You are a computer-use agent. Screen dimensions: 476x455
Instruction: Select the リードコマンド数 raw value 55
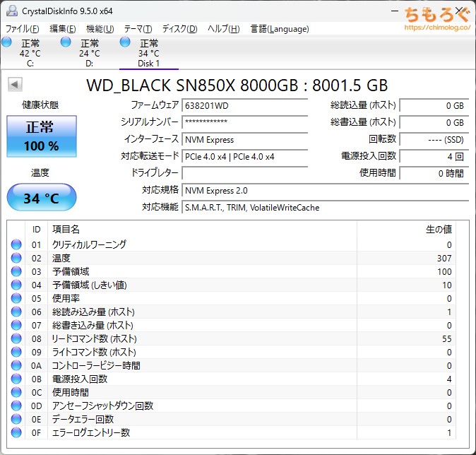[x=446, y=338]
